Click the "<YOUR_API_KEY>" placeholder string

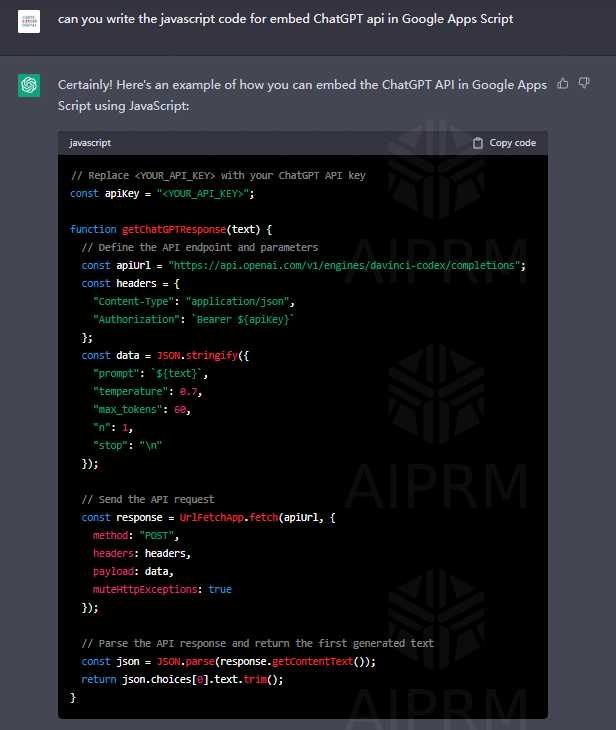pos(201,193)
